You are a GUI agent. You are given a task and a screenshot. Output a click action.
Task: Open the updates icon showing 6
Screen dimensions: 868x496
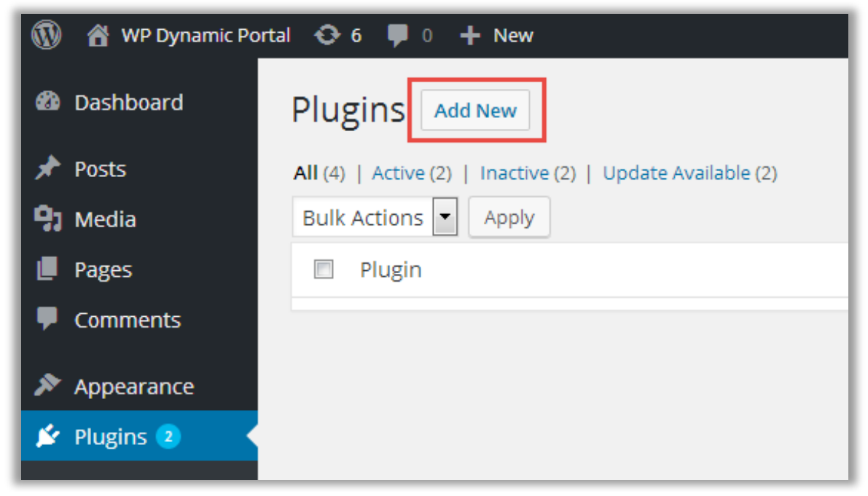327,36
